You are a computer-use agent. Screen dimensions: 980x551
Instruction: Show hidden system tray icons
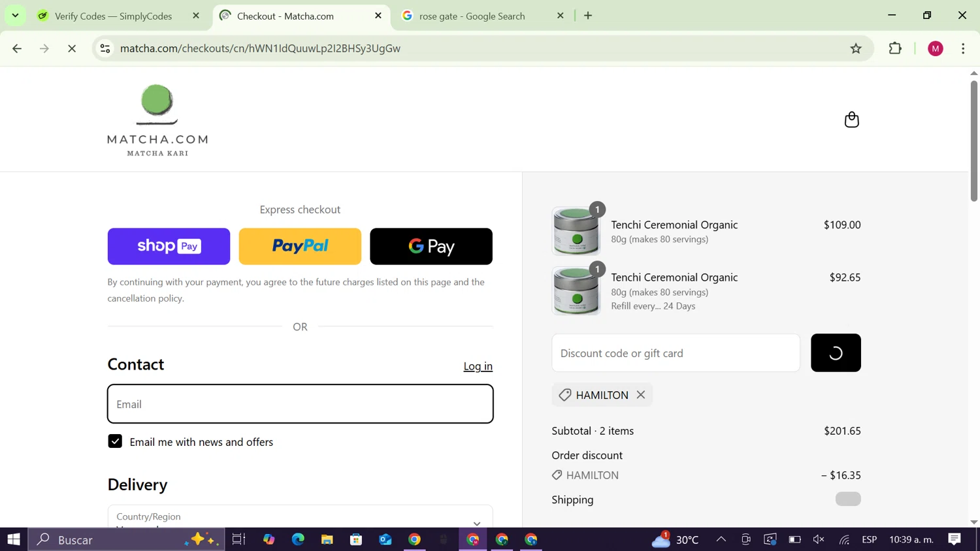point(721,539)
